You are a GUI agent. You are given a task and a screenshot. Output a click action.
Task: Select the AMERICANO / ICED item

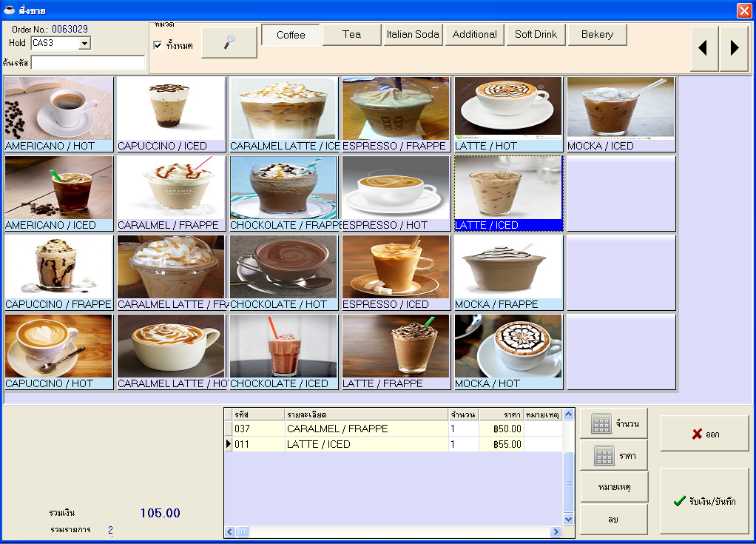[x=59, y=193]
